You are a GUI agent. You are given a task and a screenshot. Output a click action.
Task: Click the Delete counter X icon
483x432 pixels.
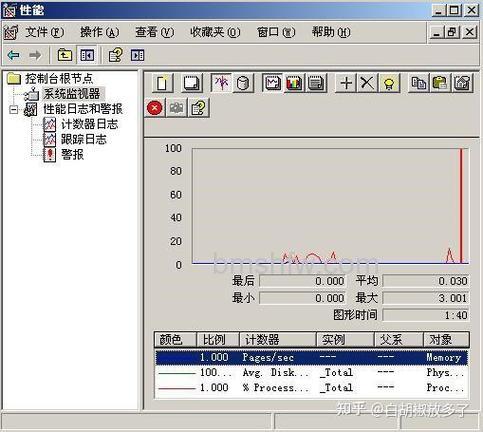point(367,83)
